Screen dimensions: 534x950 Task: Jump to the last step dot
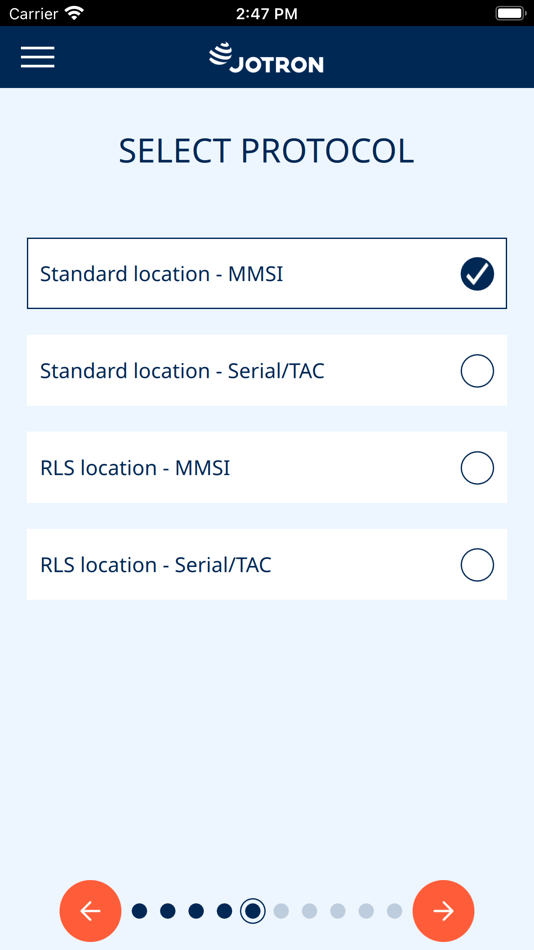(x=395, y=911)
